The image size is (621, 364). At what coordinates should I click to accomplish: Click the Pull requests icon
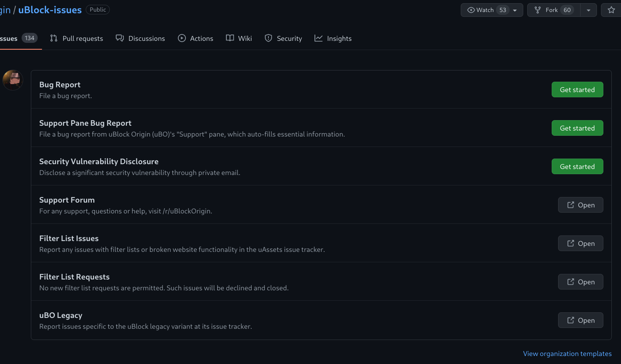53,38
